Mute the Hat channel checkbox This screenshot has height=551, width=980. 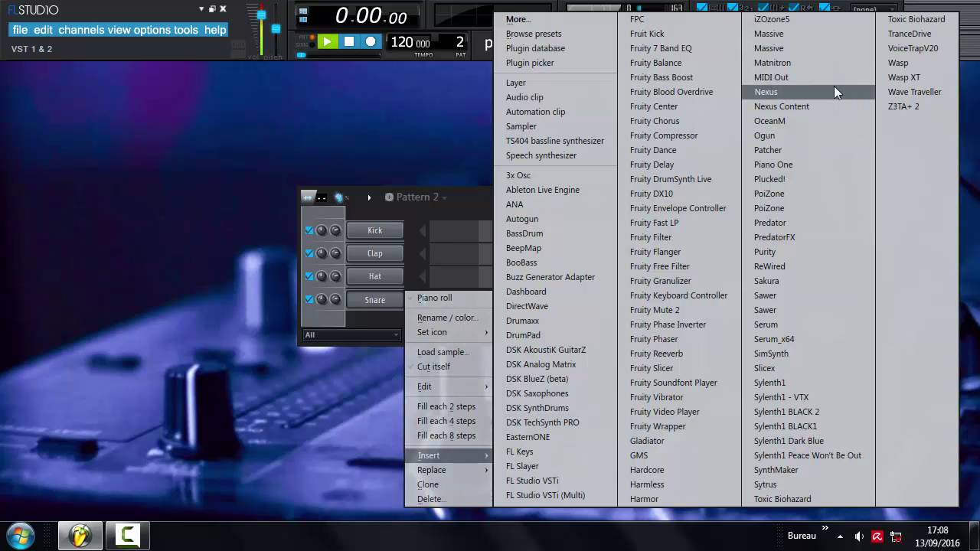click(x=309, y=276)
